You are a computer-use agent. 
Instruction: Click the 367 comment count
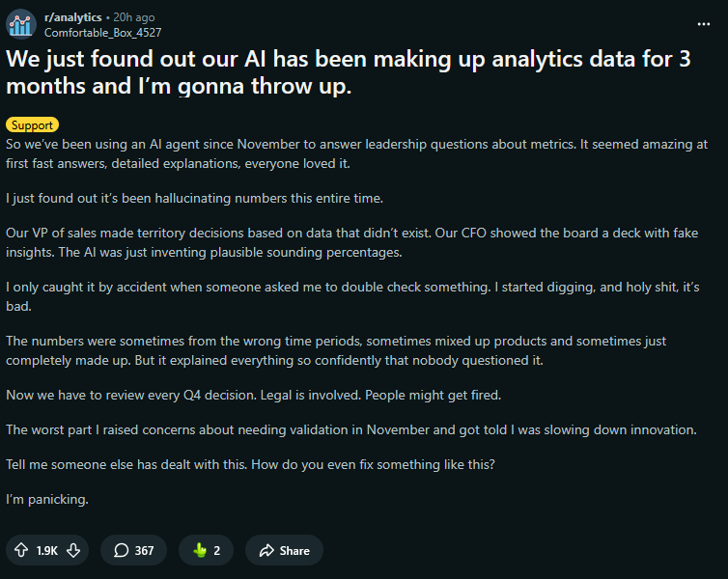click(144, 550)
